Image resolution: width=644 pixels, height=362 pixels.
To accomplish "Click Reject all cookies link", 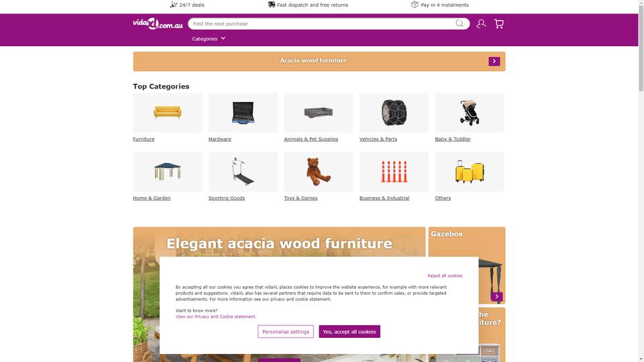I will (x=445, y=276).
